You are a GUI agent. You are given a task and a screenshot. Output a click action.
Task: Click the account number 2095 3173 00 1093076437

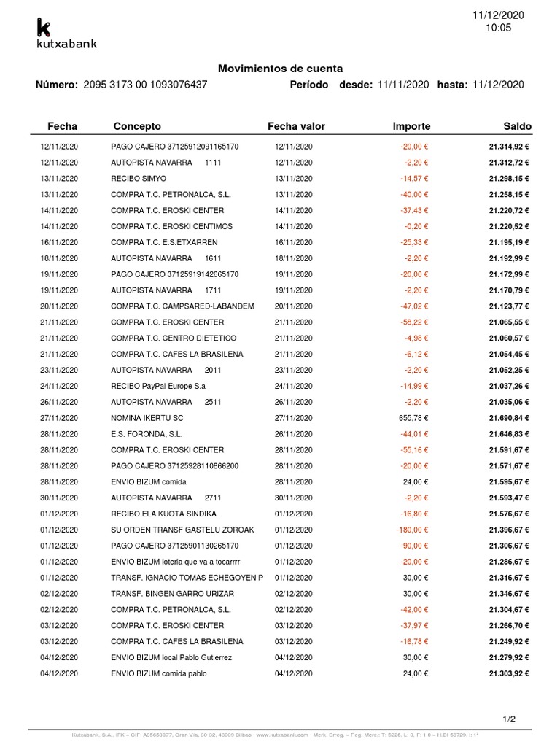pyautogui.click(x=146, y=85)
